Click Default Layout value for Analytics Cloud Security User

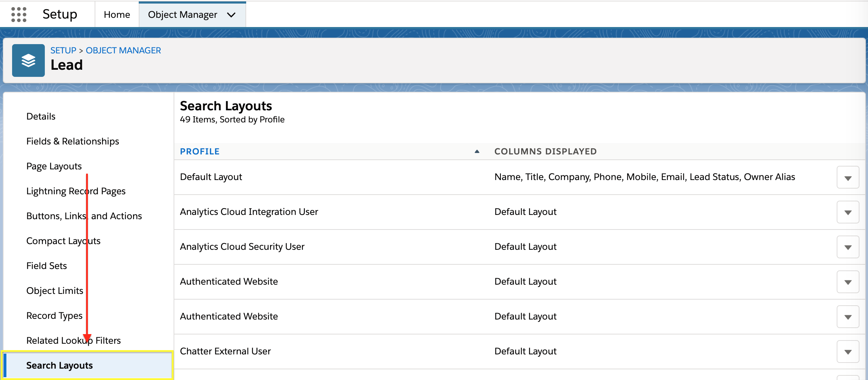[525, 247]
